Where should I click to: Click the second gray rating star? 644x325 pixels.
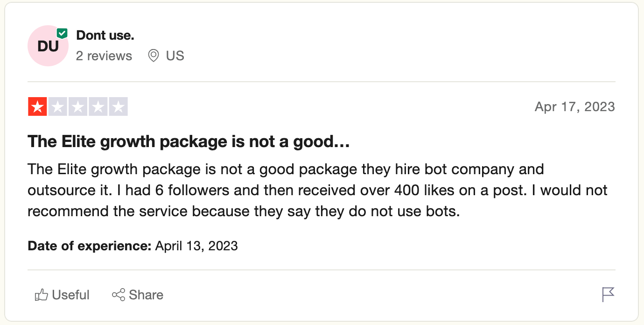58,107
